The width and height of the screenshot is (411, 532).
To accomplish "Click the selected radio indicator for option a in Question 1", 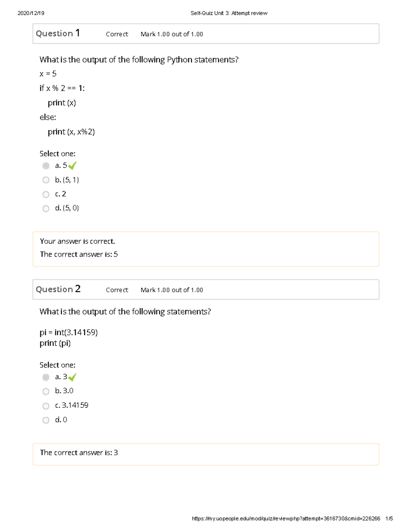I will tap(46, 166).
